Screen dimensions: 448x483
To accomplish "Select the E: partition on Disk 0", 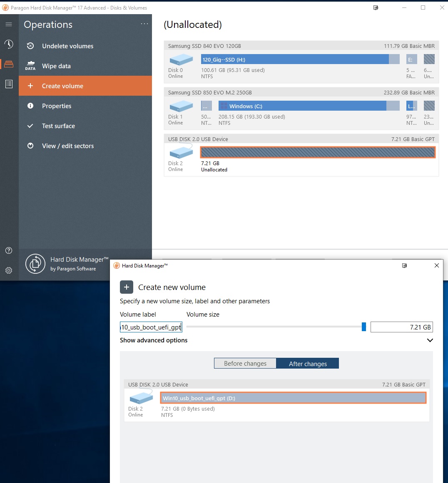I will (412, 59).
